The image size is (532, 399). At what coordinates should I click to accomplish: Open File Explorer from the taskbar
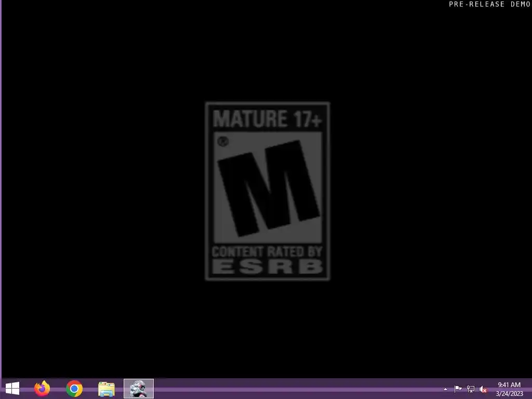(107, 389)
